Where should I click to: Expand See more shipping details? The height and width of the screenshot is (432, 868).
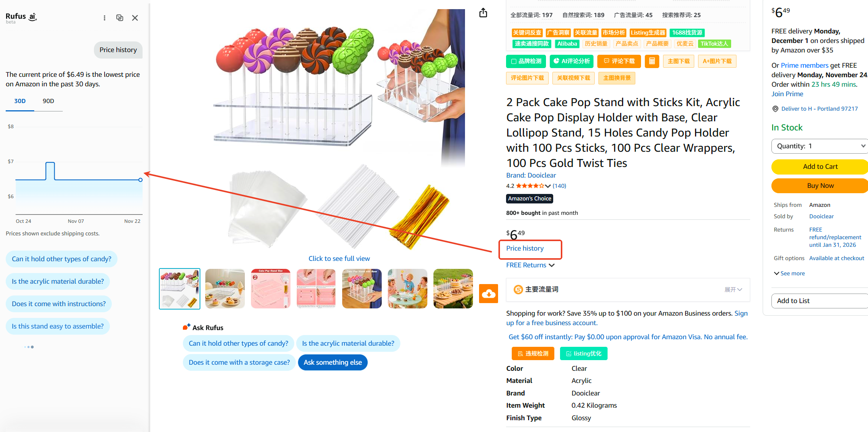click(789, 273)
